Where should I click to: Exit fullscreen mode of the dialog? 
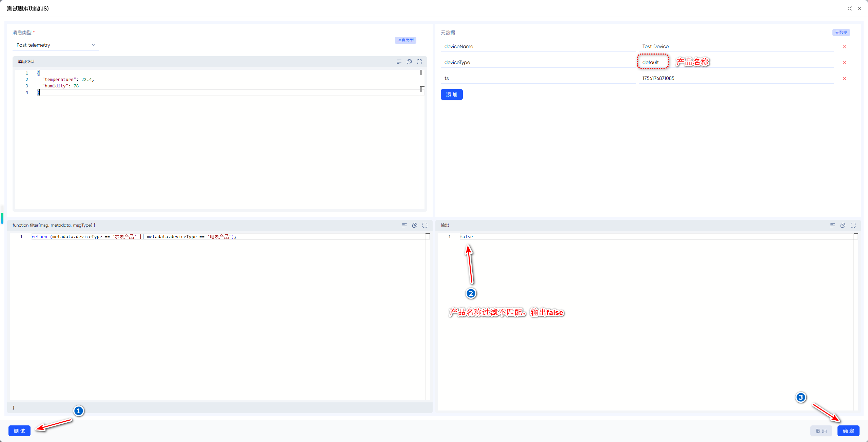point(849,8)
